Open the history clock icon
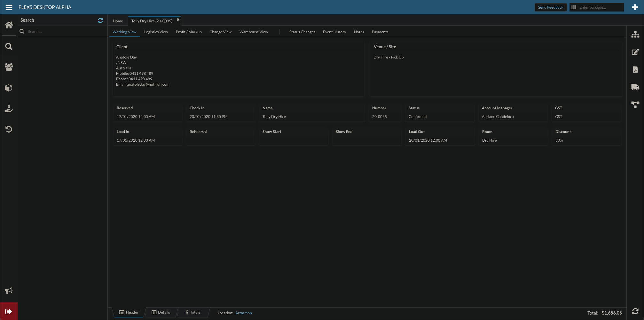This screenshot has width=644, height=320. point(9,129)
